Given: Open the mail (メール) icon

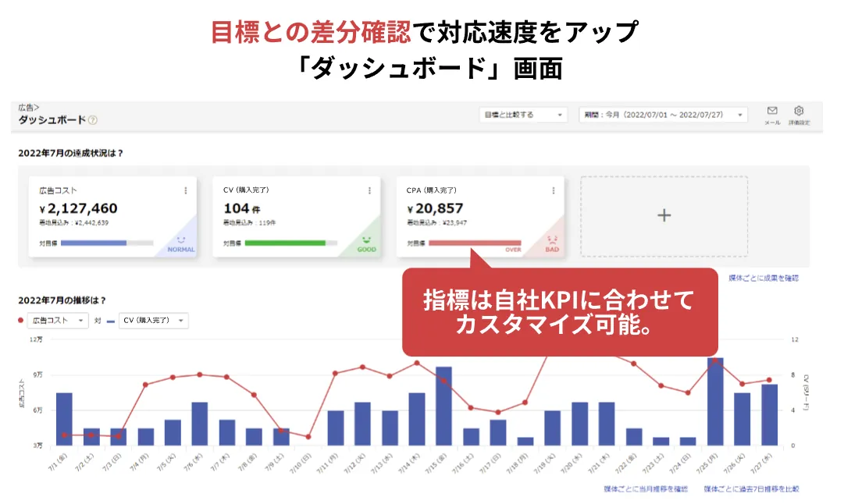Looking at the screenshot, I should (772, 111).
